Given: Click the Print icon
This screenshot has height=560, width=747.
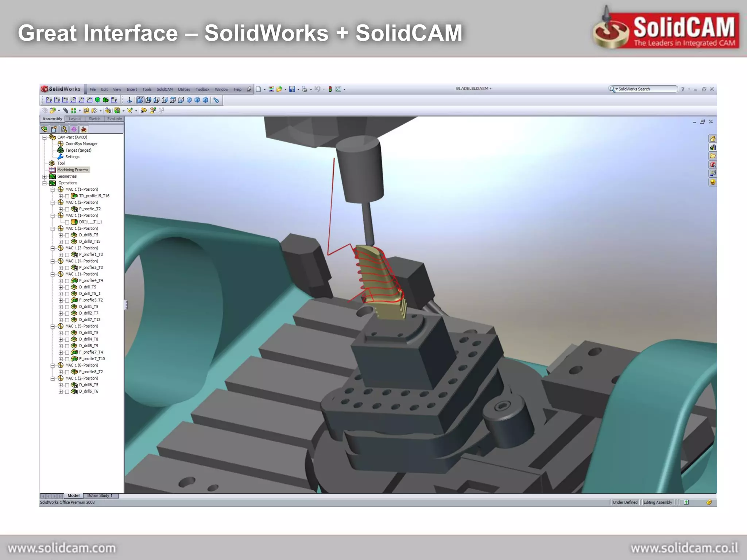Looking at the screenshot, I should click(305, 89).
